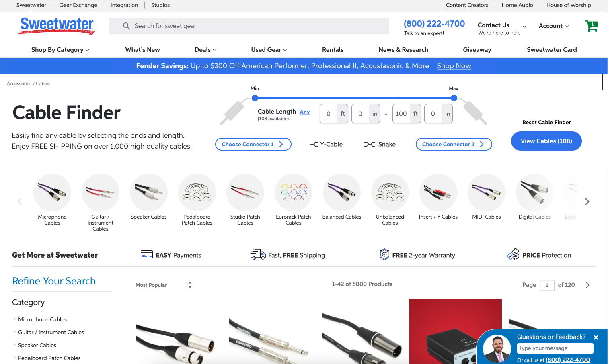This screenshot has height=364, width=608.
Task: Click the Max cable length slider handle
Action: pyautogui.click(x=454, y=98)
